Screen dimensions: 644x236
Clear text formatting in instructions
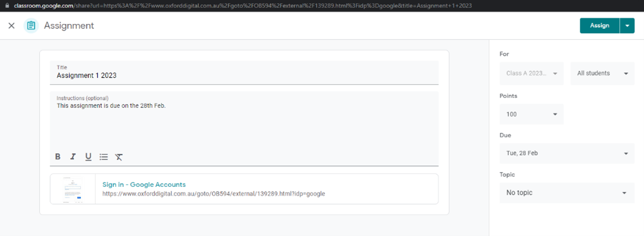(x=119, y=156)
